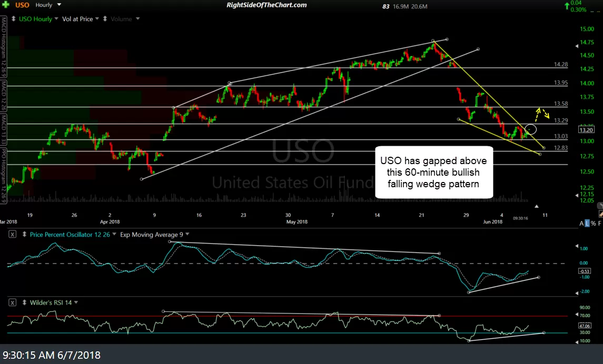Open the Hourly timeframe dropdown
The width and height of the screenshot is (603, 364).
click(x=59, y=5)
